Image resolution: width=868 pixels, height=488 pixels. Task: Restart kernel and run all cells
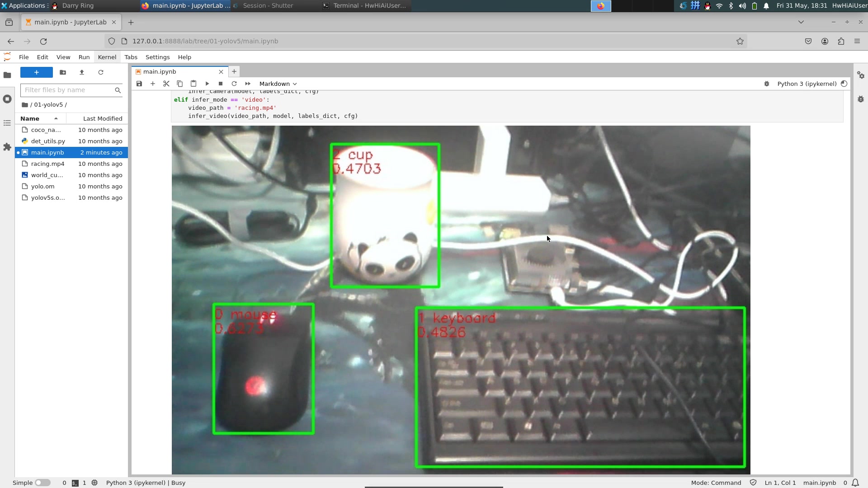pyautogui.click(x=248, y=84)
